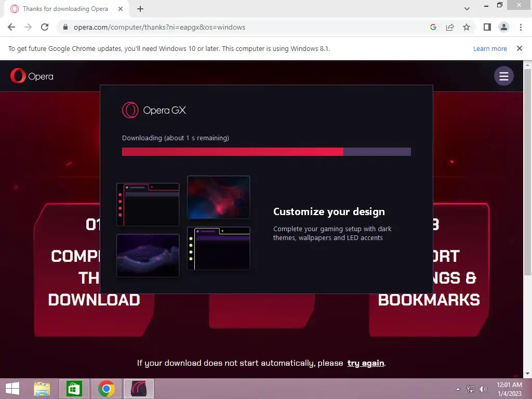Screen dimensions: 532x399
Task: Click the scrollbar down arrow
Action: coord(527,374)
